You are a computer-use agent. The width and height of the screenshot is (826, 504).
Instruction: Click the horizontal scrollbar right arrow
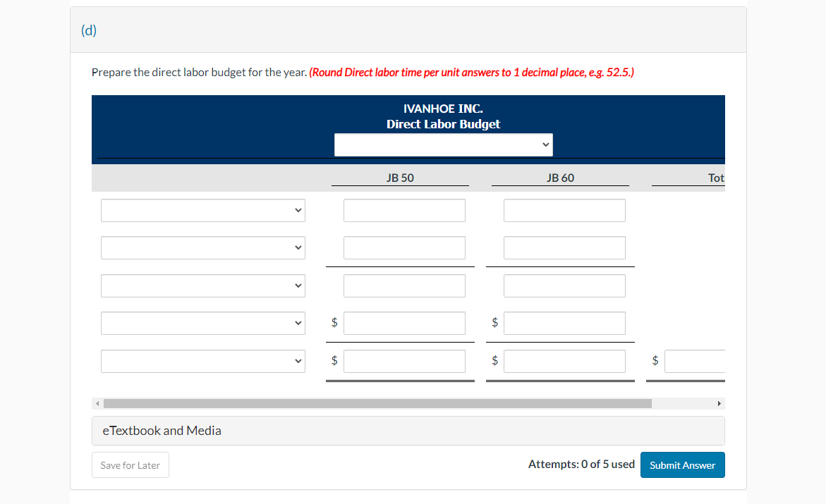point(719,403)
